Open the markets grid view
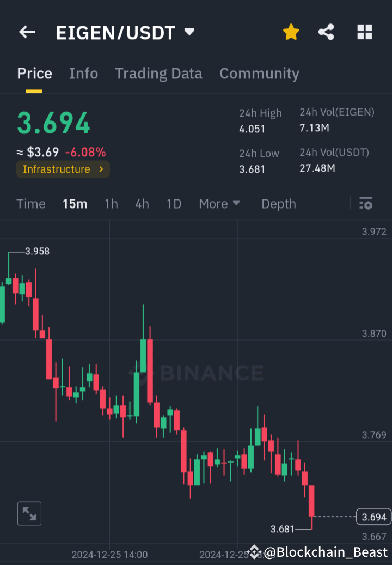The image size is (392, 565). [364, 32]
